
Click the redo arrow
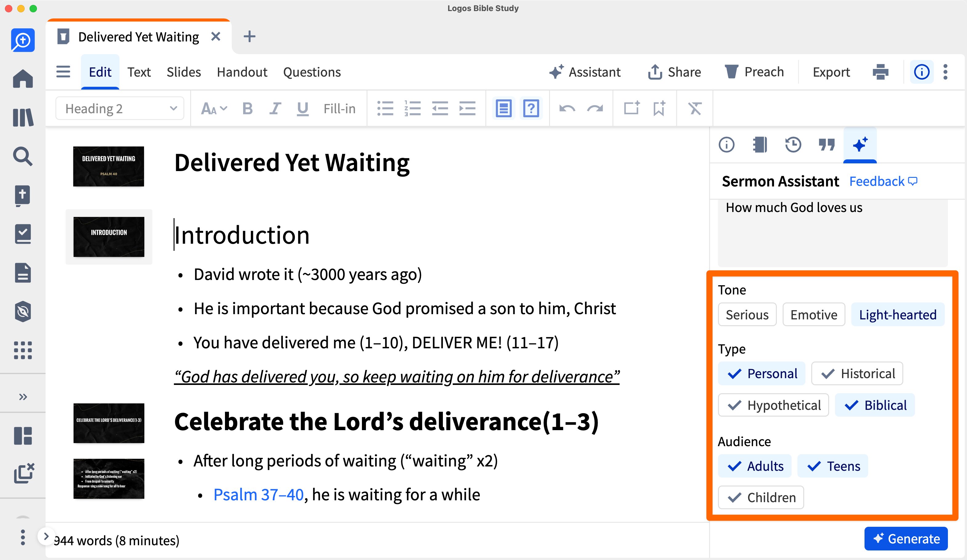point(595,109)
